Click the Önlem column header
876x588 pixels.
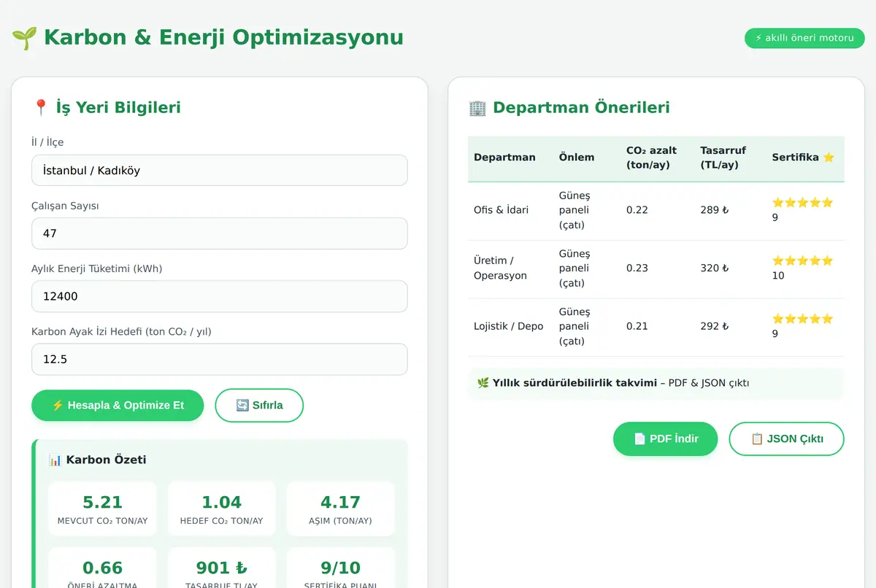[x=577, y=158]
